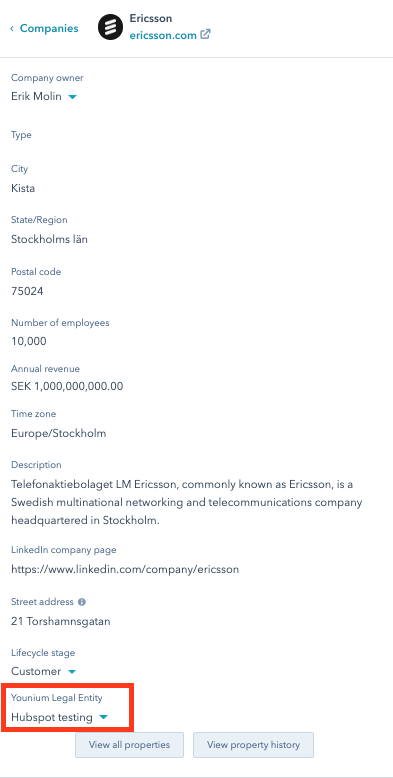Click the company Description text
The height and width of the screenshot is (778, 393).
pos(187,502)
